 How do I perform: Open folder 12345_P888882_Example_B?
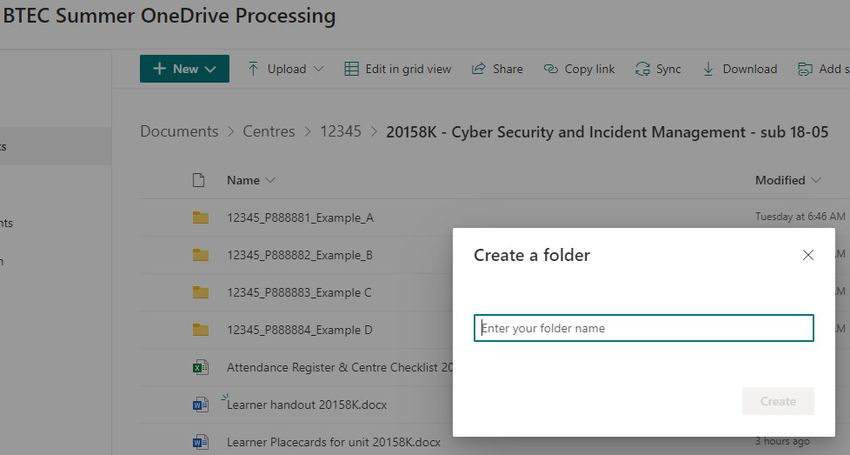pos(300,255)
